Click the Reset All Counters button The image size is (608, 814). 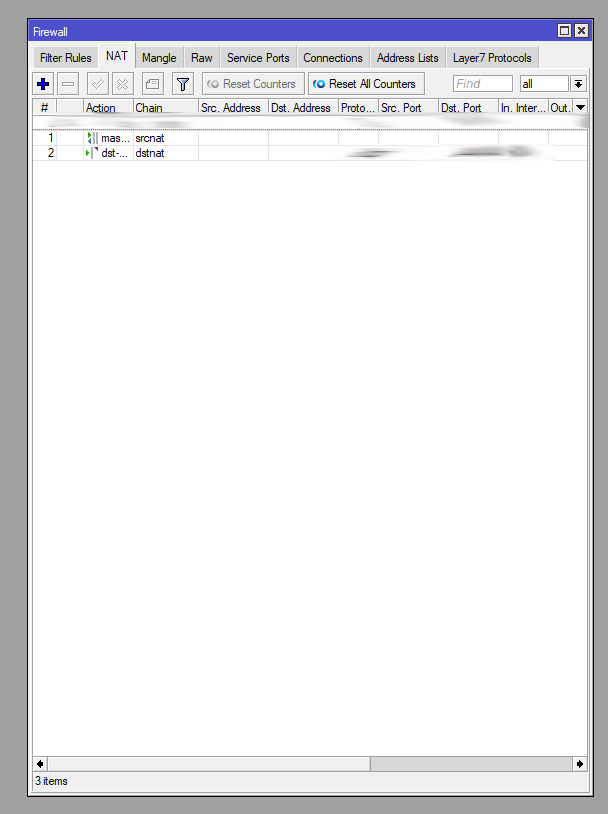[x=366, y=84]
